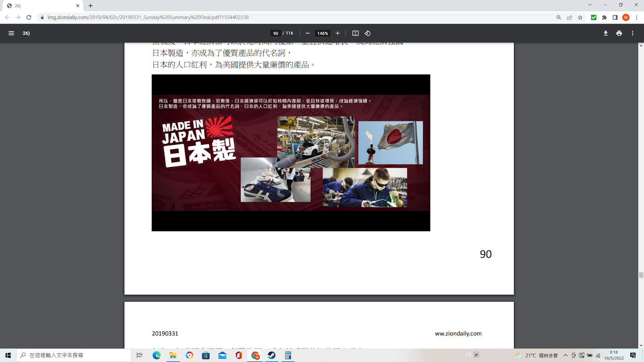Click the browser forward arrow

[18, 17]
